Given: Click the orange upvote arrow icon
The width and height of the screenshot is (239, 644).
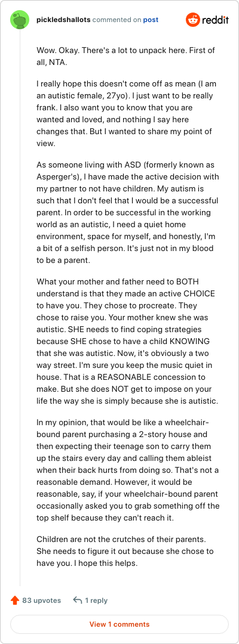Looking at the screenshot, I should click(15, 600).
